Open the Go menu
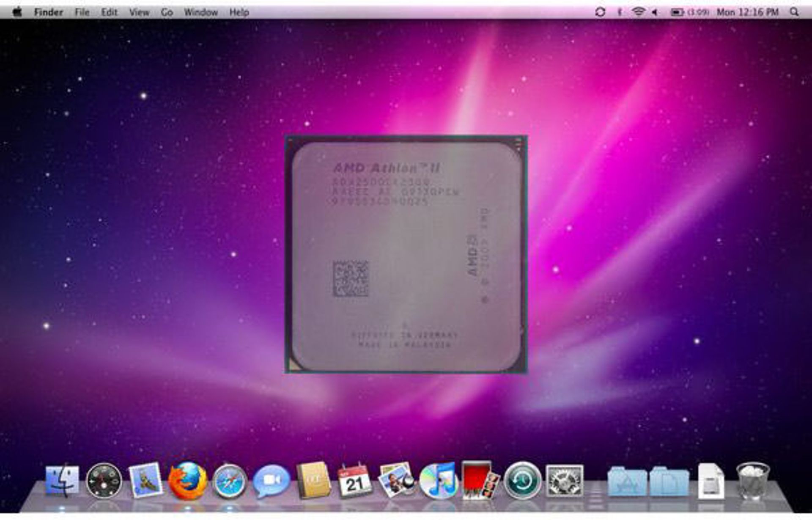The image size is (812, 520). click(167, 12)
